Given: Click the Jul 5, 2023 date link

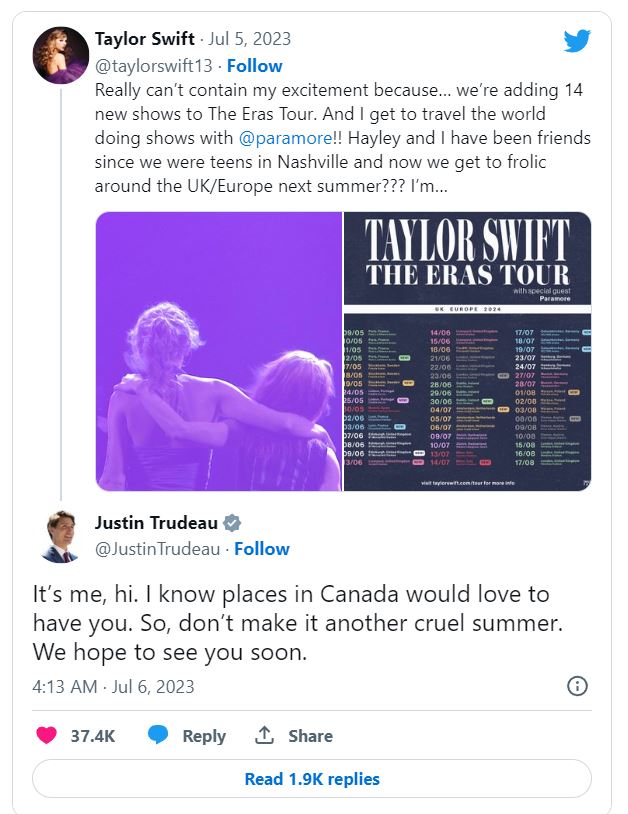Looking at the screenshot, I should (252, 39).
